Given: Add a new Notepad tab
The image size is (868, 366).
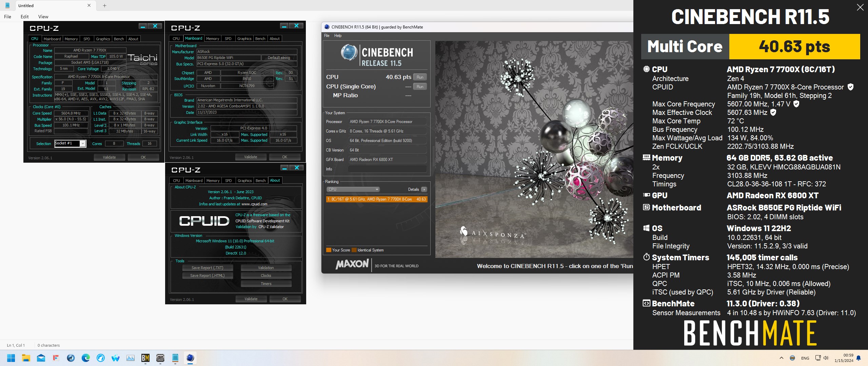Looking at the screenshot, I should click(x=104, y=5).
